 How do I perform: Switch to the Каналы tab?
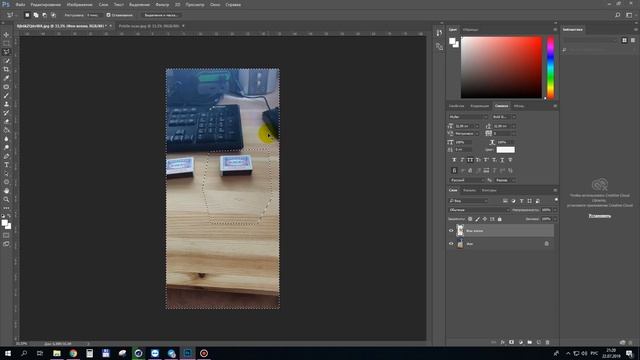469,190
